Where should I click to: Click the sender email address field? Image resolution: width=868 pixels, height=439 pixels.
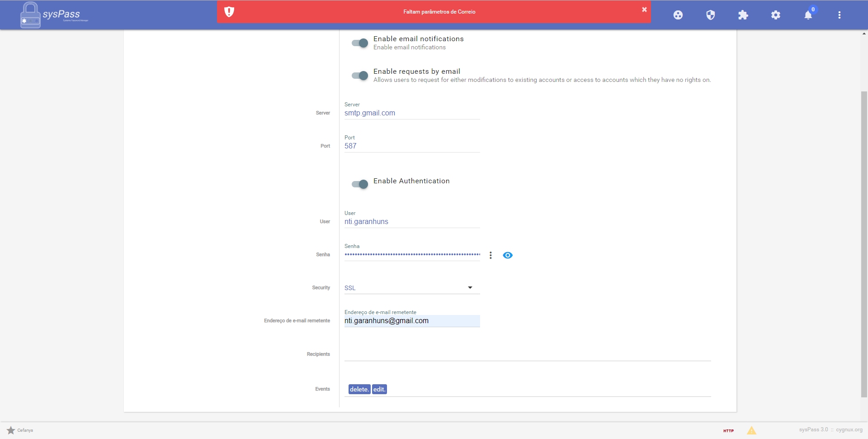[x=412, y=321]
